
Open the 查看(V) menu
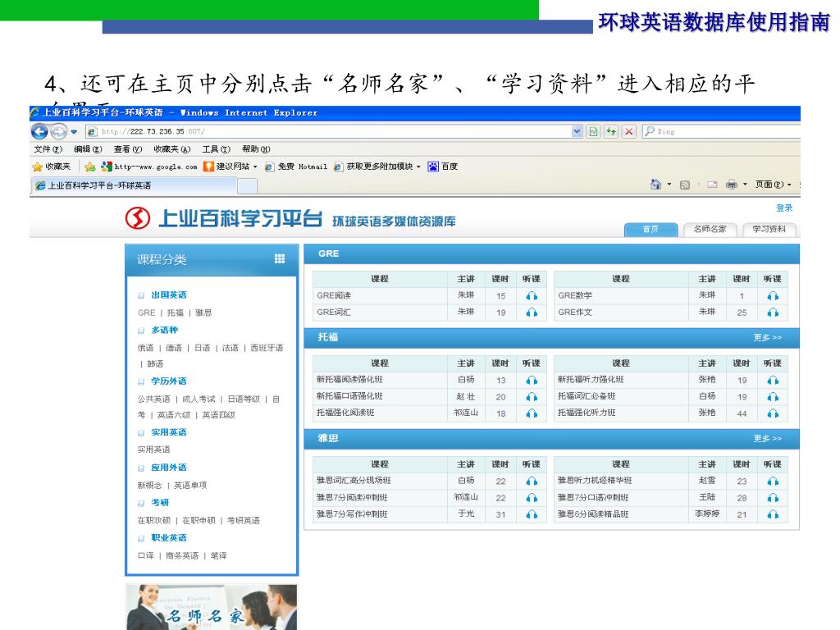click(x=128, y=149)
